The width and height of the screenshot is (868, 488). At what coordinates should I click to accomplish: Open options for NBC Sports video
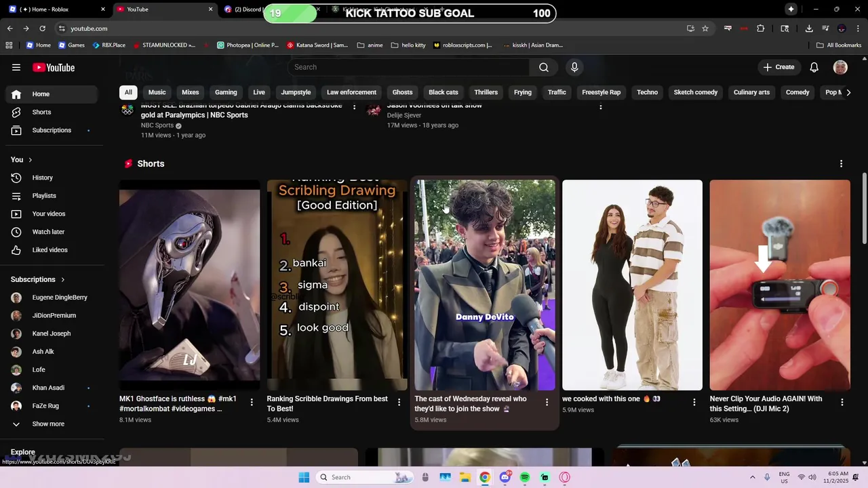[x=354, y=107]
